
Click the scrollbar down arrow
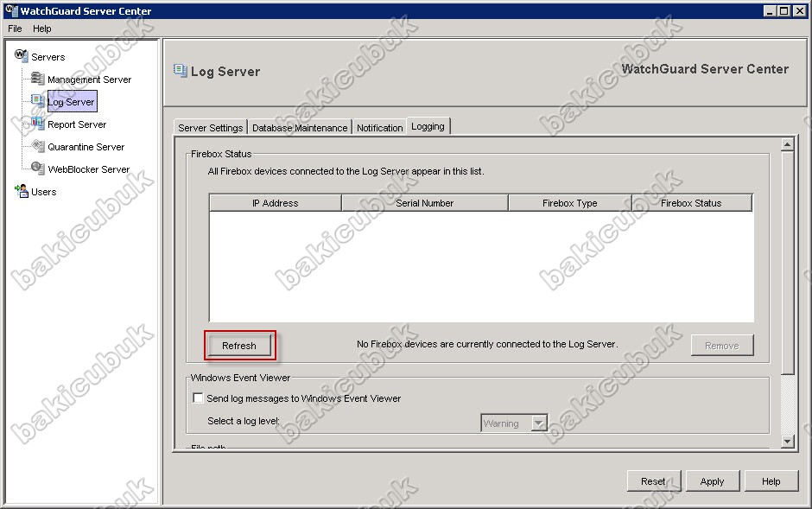click(x=787, y=442)
